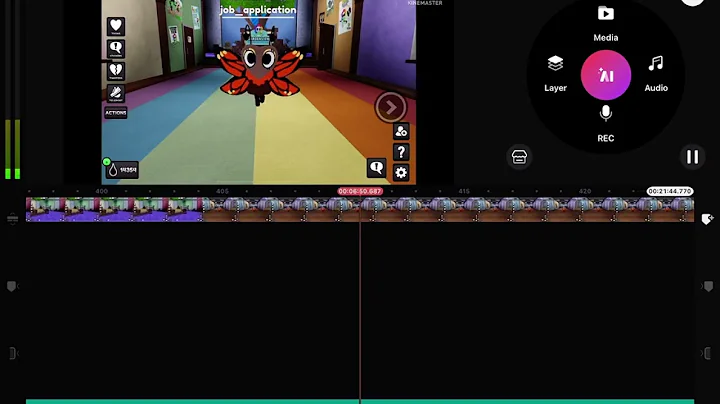Click the droplet counter in preview
The height and width of the screenshot is (404, 720).
[122, 170]
